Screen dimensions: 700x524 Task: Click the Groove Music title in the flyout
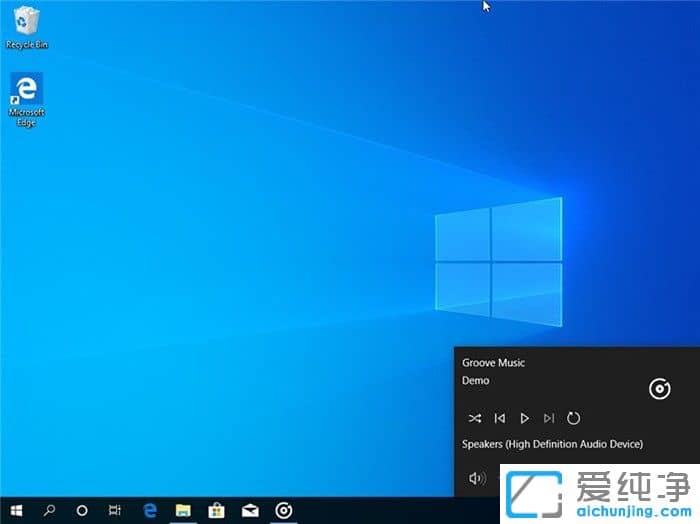[x=493, y=363]
